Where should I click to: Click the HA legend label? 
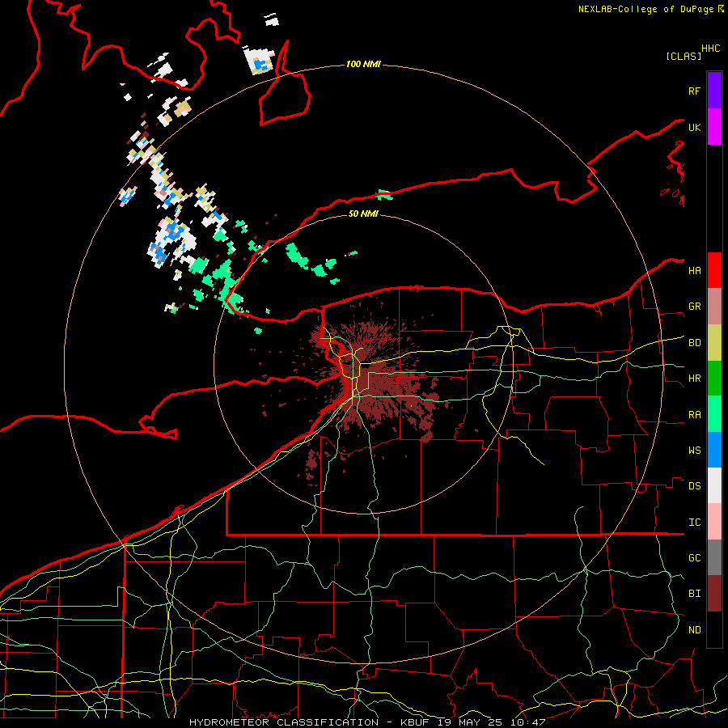(695, 270)
